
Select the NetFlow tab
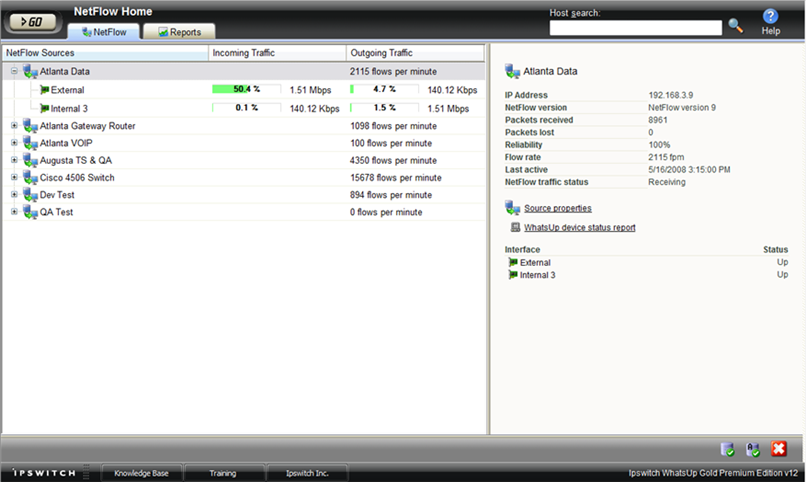point(104,32)
